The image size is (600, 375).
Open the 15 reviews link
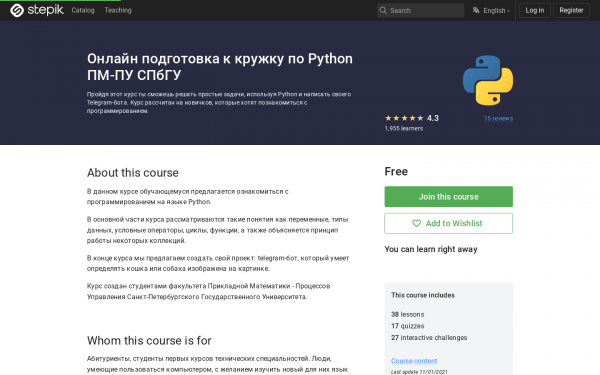click(498, 119)
